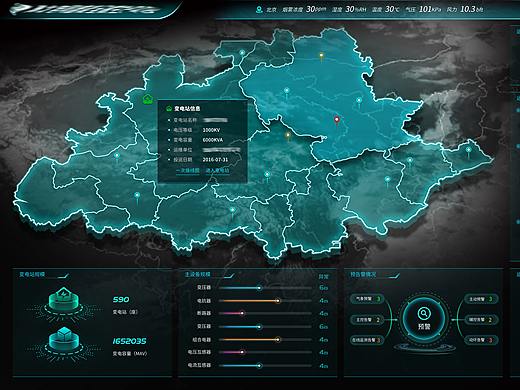520x390 pixels.
Task: Click the 电压互感器 slider handle
Action: click(x=242, y=352)
